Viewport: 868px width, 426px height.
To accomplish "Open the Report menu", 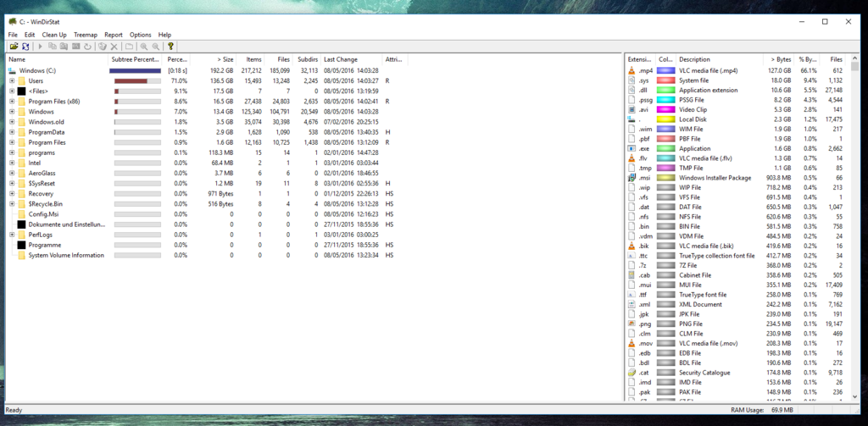I will coord(114,35).
